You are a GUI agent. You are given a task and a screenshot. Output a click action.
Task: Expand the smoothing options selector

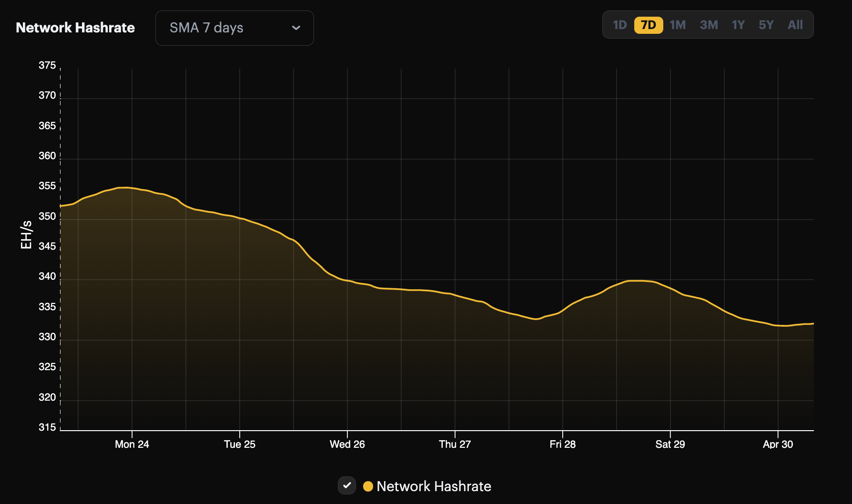[234, 28]
